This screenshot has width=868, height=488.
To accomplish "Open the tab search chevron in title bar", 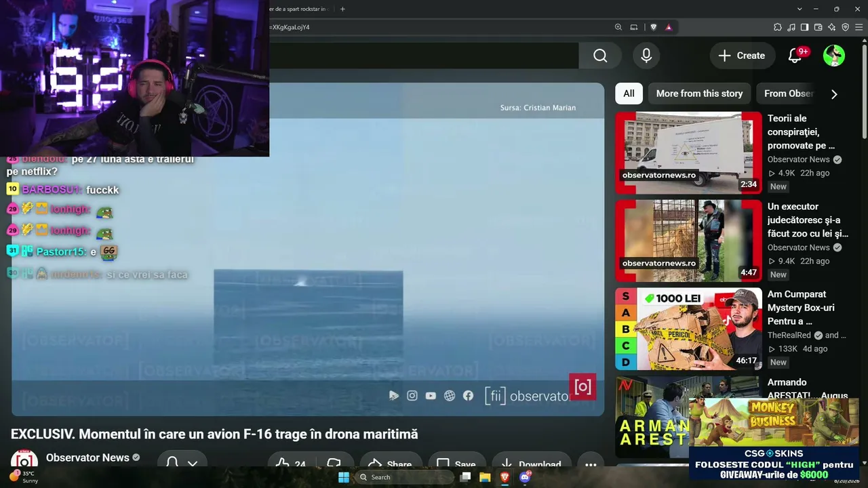I will tap(800, 9).
